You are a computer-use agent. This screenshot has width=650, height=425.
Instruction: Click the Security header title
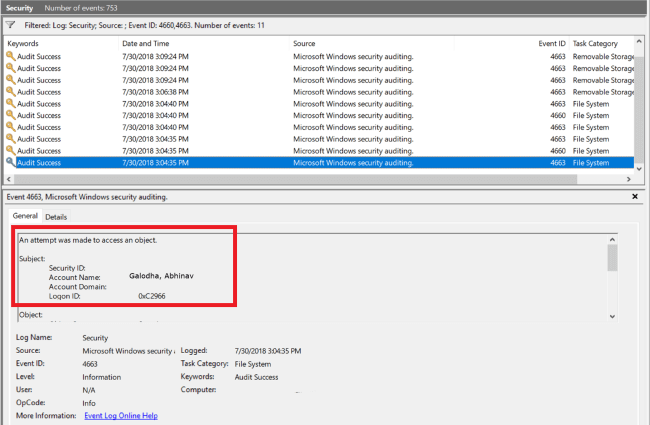19,8
